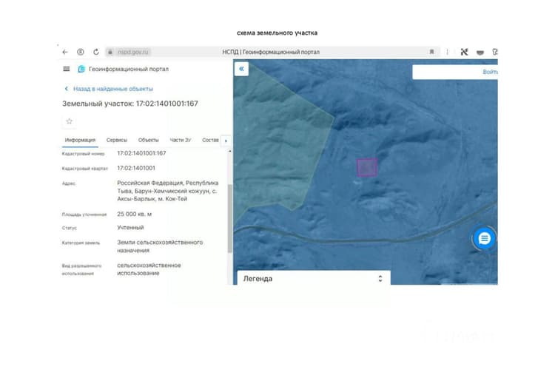Switch to the Сервисы tab
Screen dimensions: 555x392
(116, 140)
